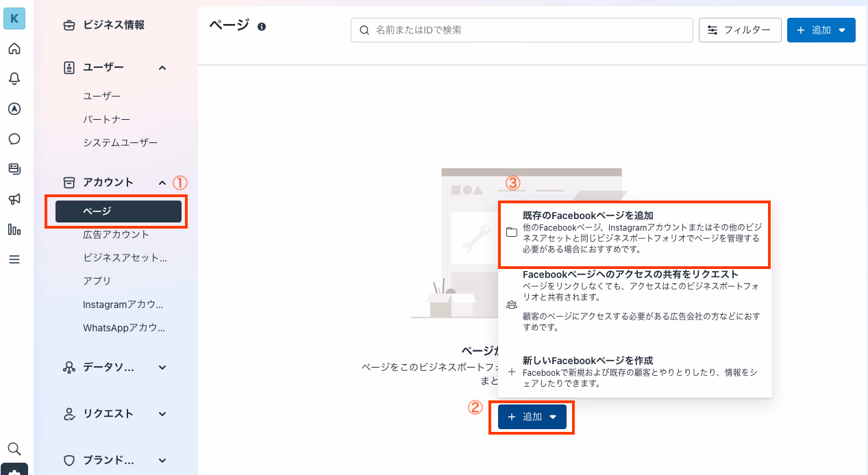Open 広告アカウント in sidebar
This screenshot has height=475, width=868.
(116, 235)
